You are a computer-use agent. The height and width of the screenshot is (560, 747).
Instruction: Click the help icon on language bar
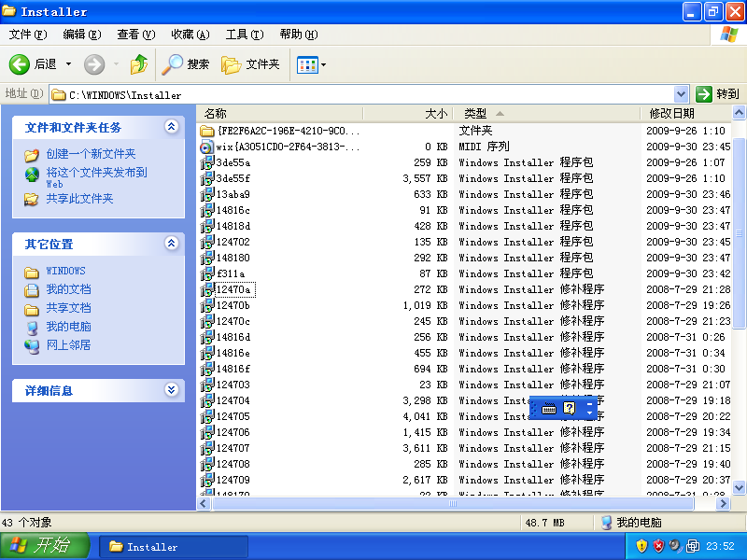570,408
